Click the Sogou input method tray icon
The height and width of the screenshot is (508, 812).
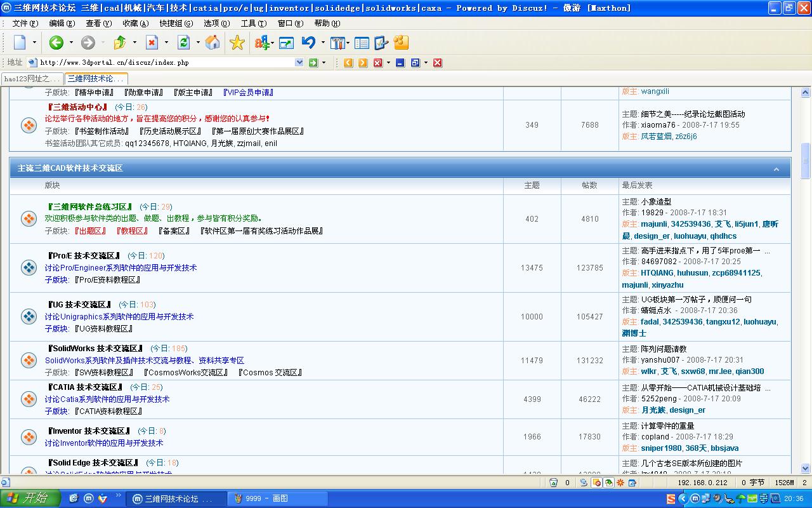pyautogui.click(x=671, y=499)
